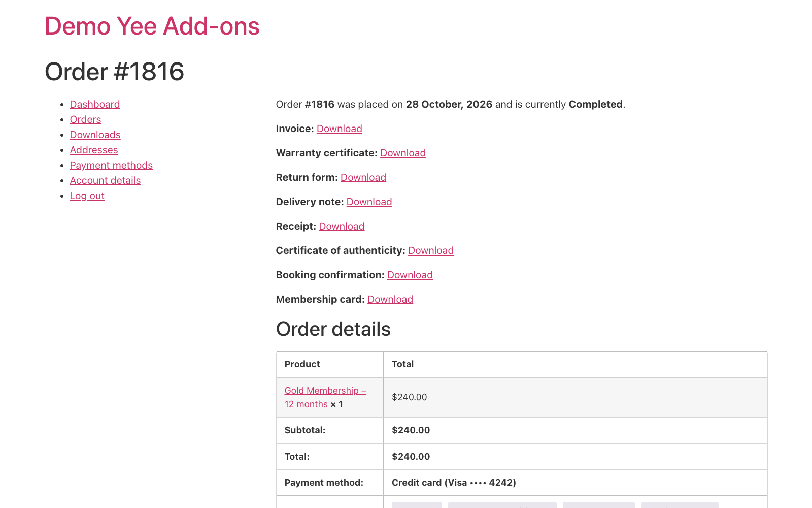Open the Orders menu link
The image size is (812, 508).
pyautogui.click(x=85, y=119)
